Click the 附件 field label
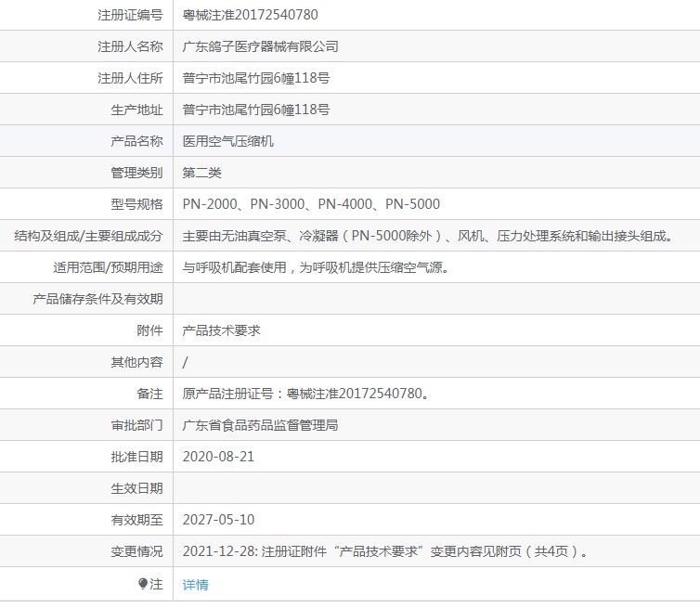Screen dimensions: 700x608 point(149,330)
